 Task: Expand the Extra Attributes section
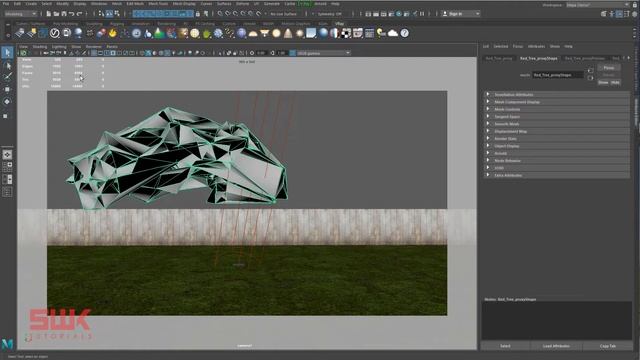(556, 176)
